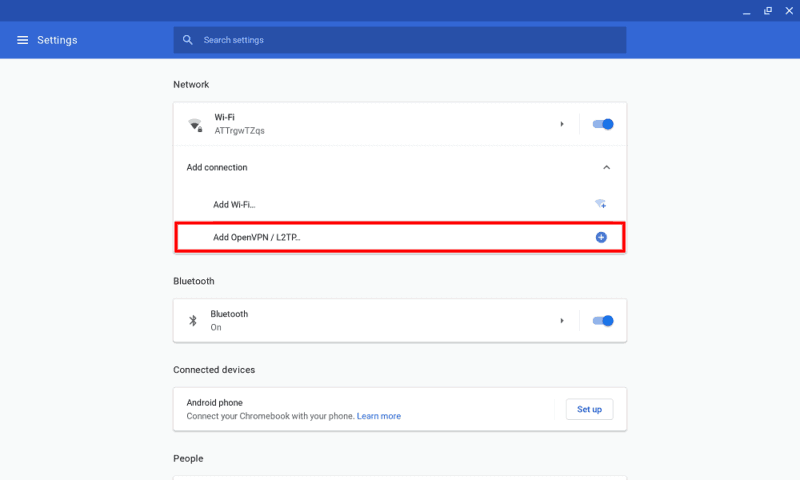The image size is (800, 480).
Task: Click the Set up button
Action: tap(589, 409)
